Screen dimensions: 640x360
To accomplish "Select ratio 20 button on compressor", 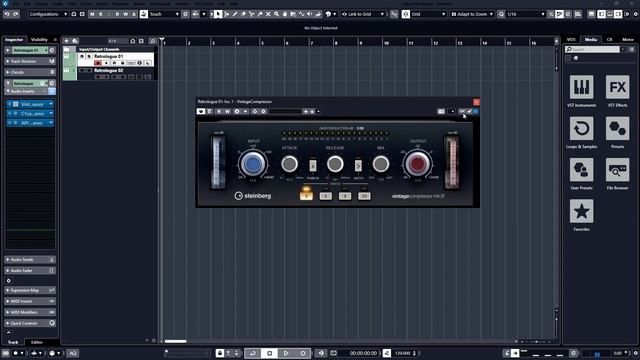I will coord(364,196).
